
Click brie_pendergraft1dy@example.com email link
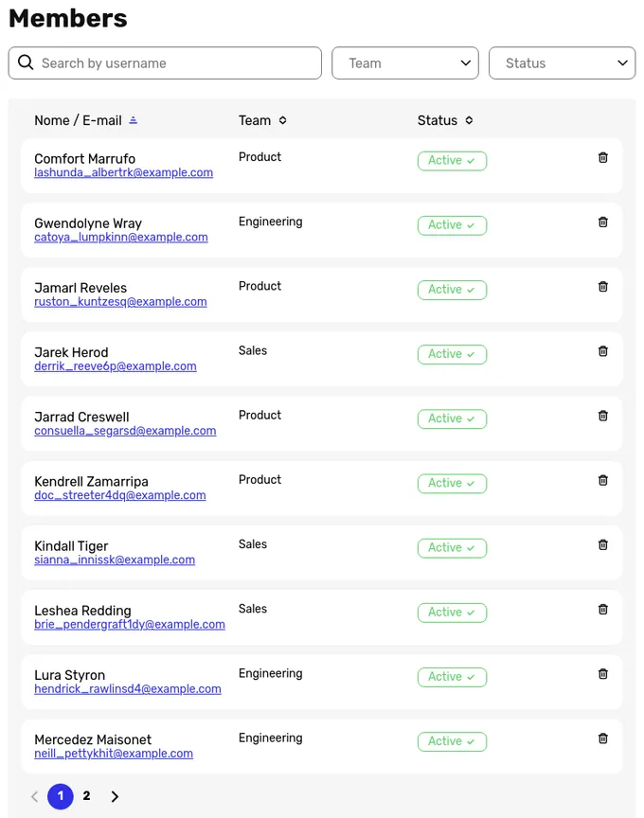(x=130, y=625)
